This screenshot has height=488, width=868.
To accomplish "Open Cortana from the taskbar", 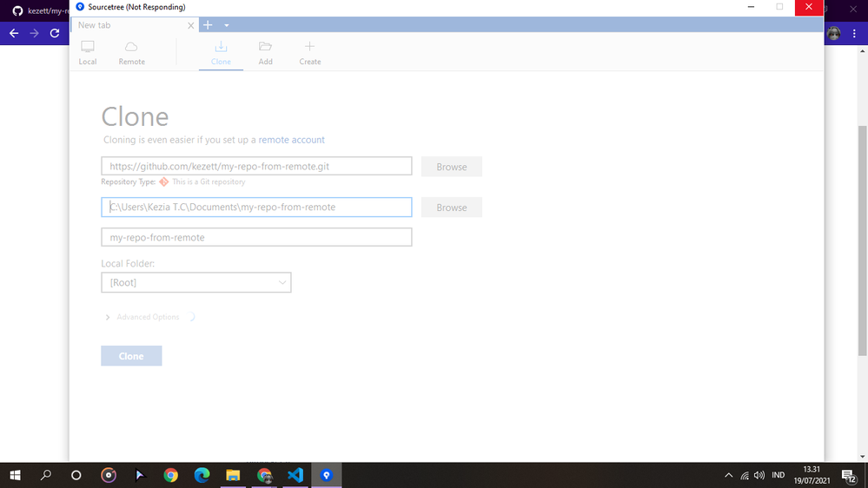I will [x=76, y=475].
